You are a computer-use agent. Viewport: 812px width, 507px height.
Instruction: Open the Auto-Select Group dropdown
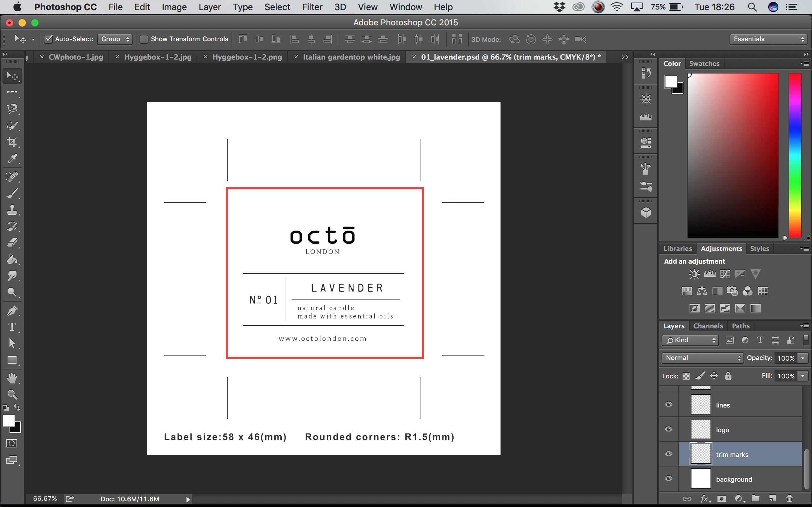pyautogui.click(x=115, y=39)
